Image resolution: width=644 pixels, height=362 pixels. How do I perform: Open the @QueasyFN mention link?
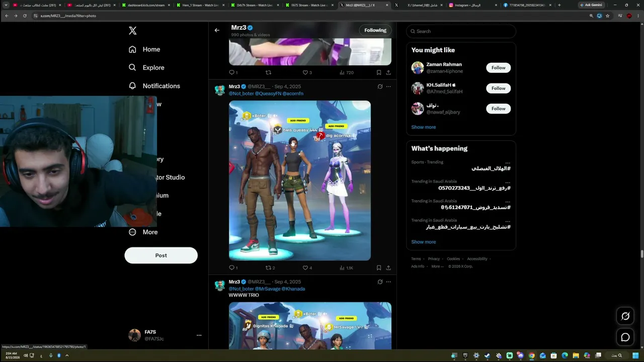point(268,94)
